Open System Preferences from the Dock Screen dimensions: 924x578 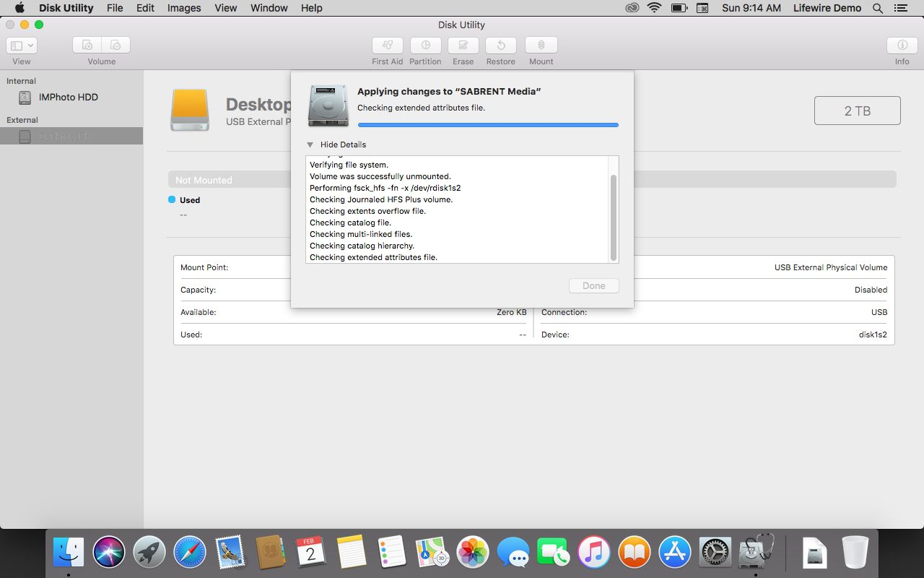tap(715, 553)
